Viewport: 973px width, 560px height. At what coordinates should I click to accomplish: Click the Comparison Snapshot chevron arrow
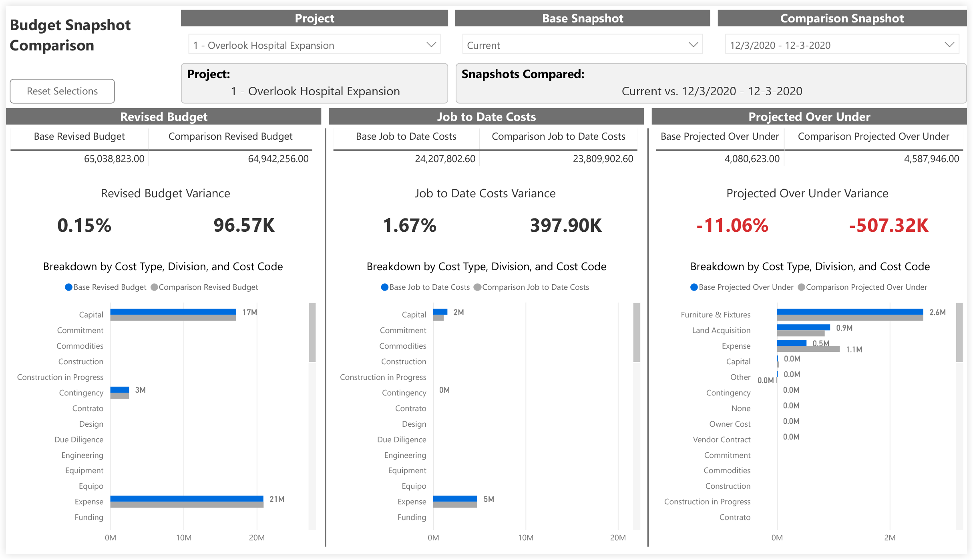949,45
